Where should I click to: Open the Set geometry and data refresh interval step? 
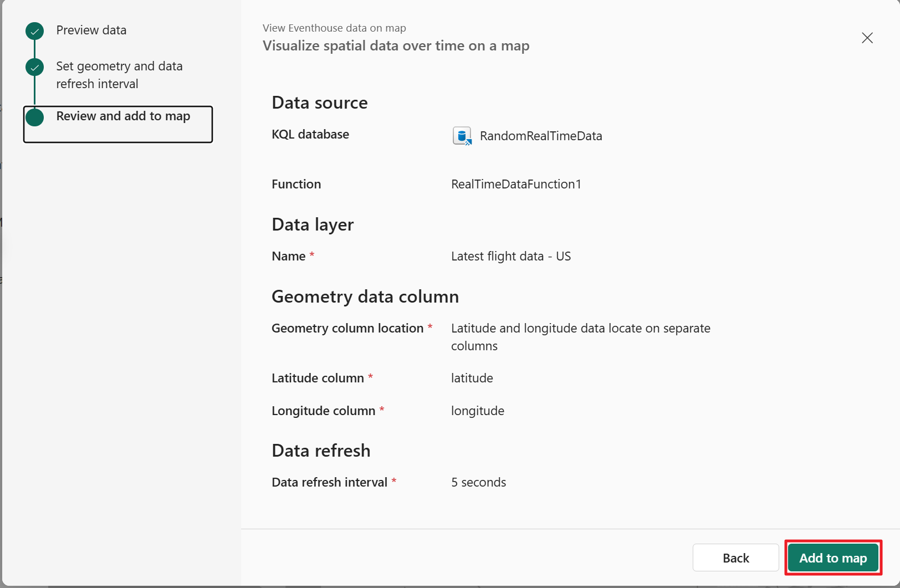click(119, 74)
